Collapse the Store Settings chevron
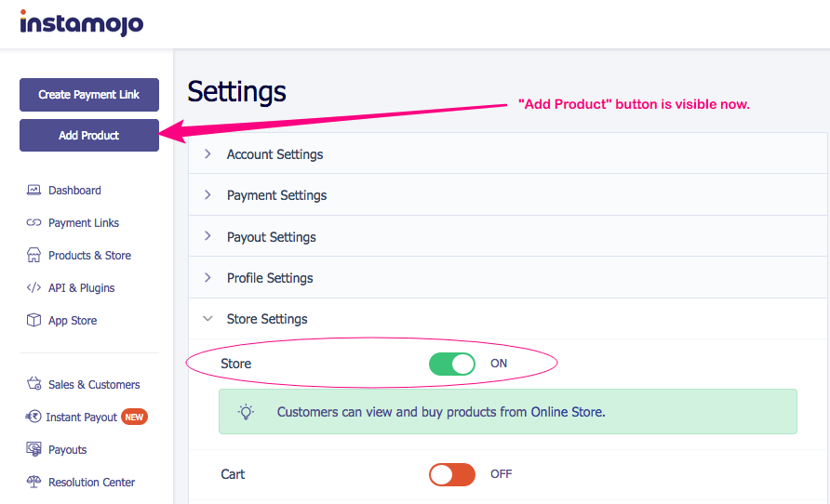The height and width of the screenshot is (504, 830). pos(207,318)
